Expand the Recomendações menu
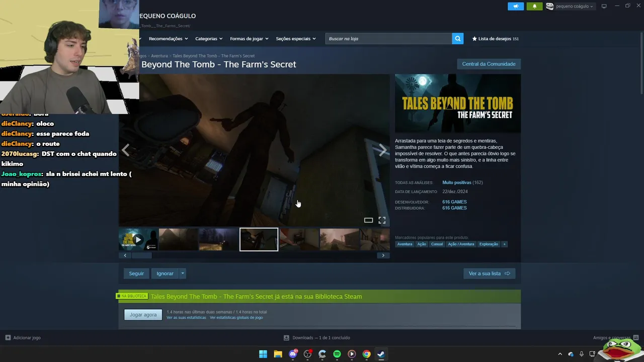644x362 pixels. pos(168,39)
